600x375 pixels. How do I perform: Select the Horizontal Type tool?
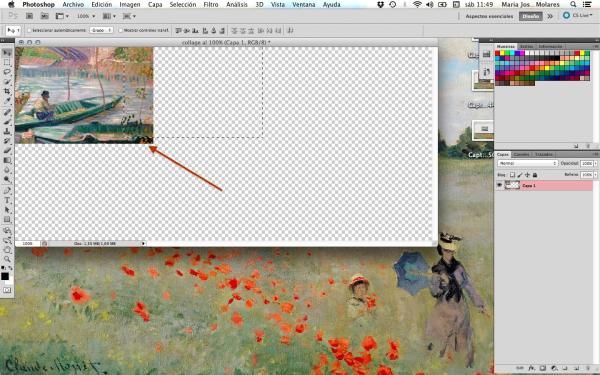pyautogui.click(x=7, y=200)
